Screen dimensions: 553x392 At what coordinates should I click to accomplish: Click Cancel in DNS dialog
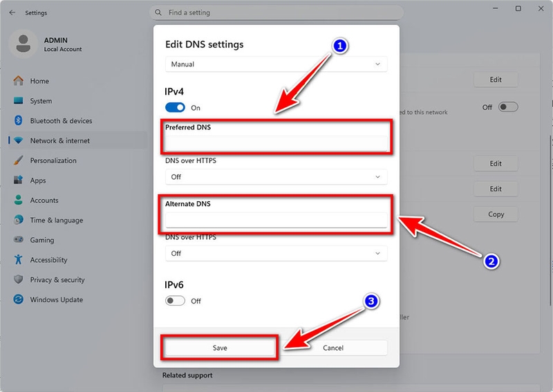(333, 348)
